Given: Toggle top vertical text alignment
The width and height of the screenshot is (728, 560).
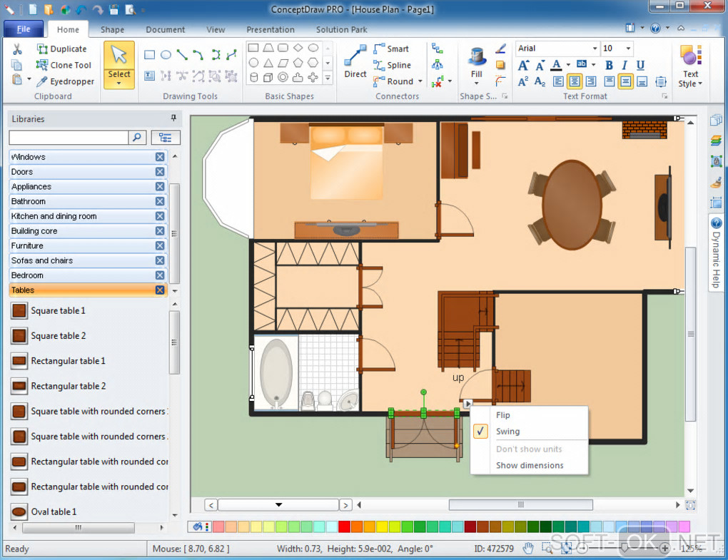Looking at the screenshot, I should click(609, 81).
